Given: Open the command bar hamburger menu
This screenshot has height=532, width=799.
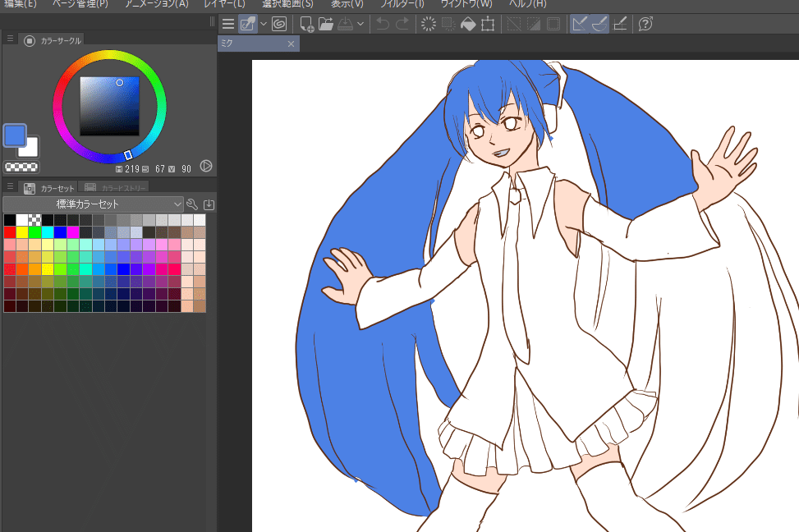Looking at the screenshot, I should [228, 24].
